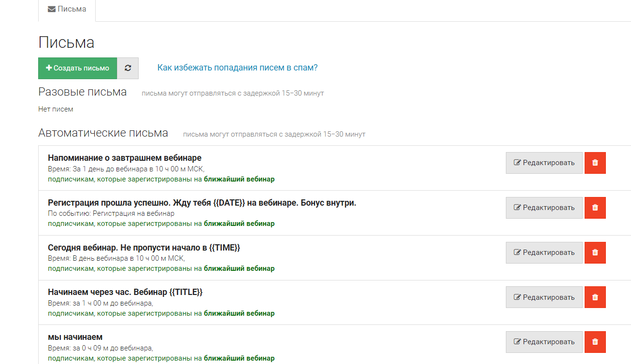
Task: Select the 'Напоминание о завтрашнем вебинаре' title
Action: tap(125, 158)
